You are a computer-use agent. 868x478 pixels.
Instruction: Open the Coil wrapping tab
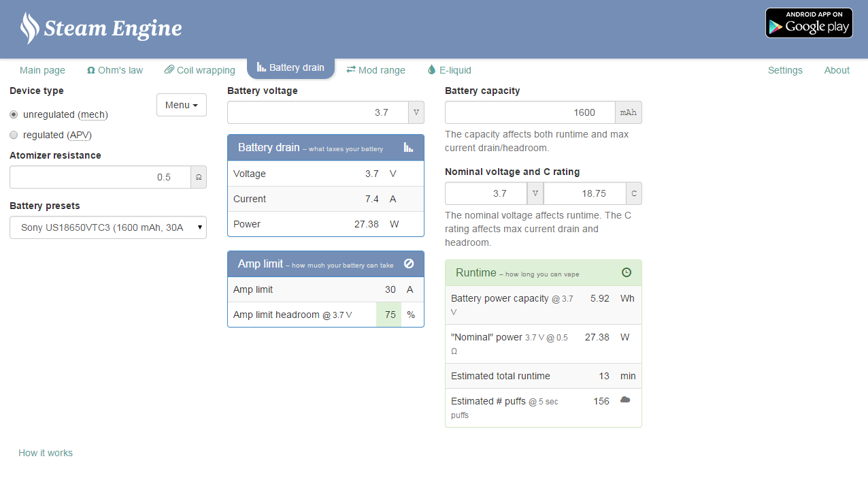click(199, 70)
